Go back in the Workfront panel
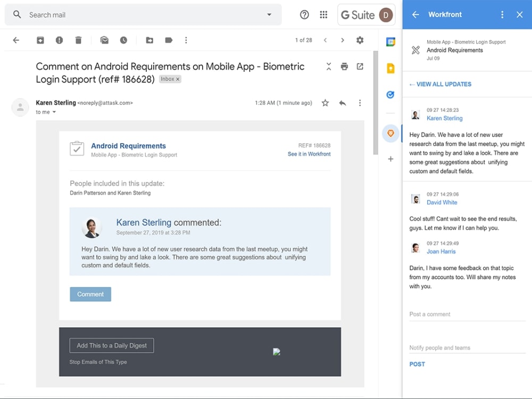 (x=415, y=14)
